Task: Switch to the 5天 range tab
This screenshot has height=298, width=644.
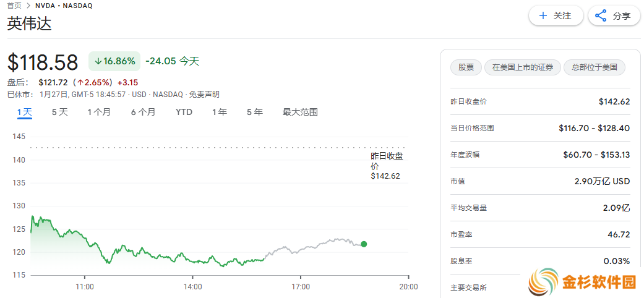Action: 59,112
